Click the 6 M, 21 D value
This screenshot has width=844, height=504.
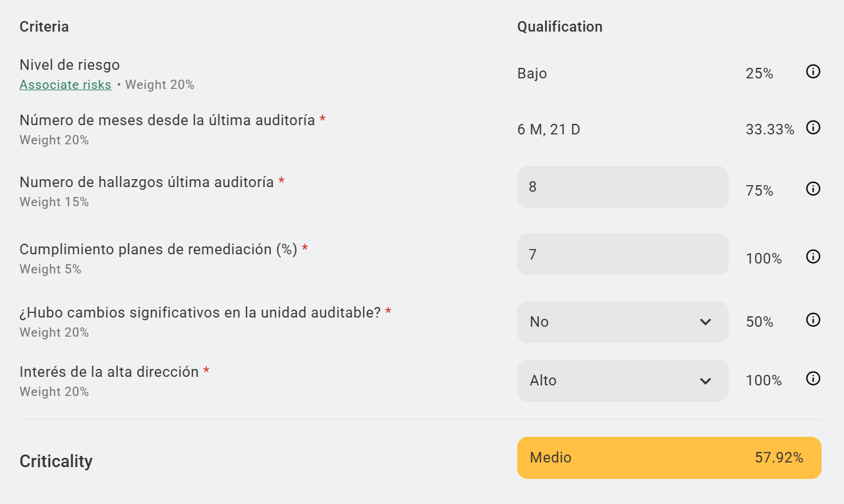(548, 130)
